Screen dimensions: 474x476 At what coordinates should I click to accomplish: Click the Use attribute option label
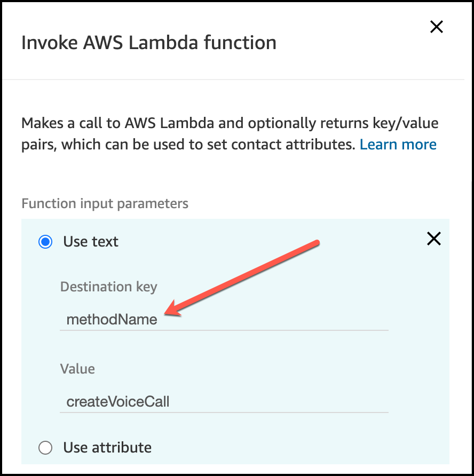coord(107,447)
